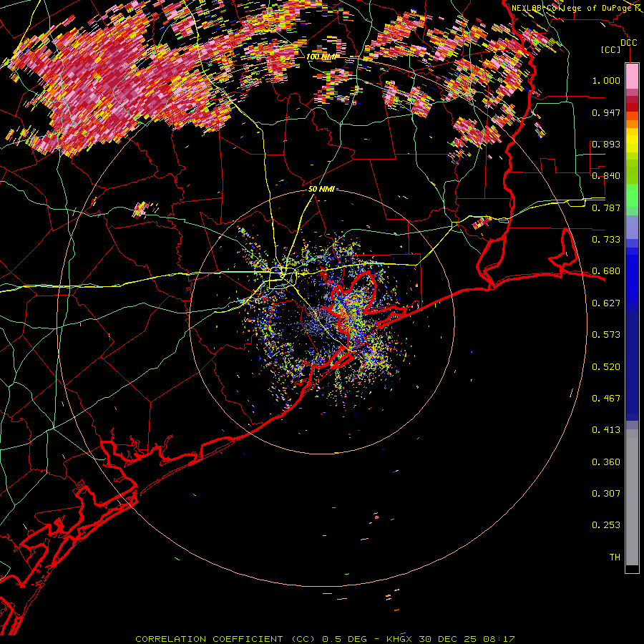644x644 pixels.
Task: Click the 0.520 scale label
Action: coord(606,367)
